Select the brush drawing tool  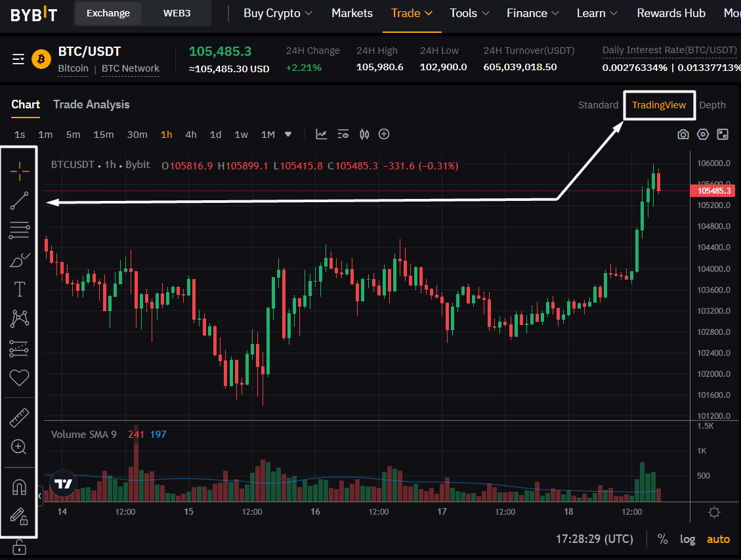coord(20,260)
